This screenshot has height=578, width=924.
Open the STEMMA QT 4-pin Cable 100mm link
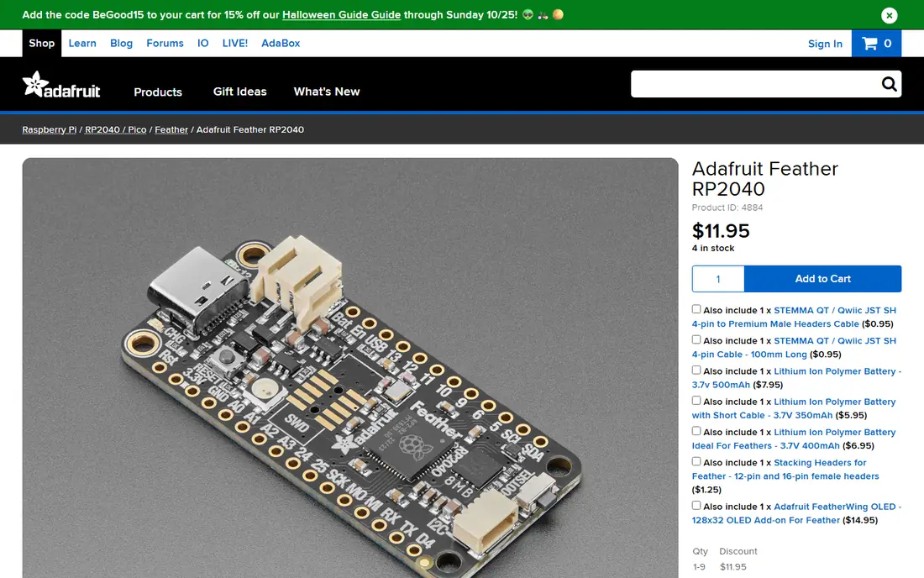tap(794, 348)
